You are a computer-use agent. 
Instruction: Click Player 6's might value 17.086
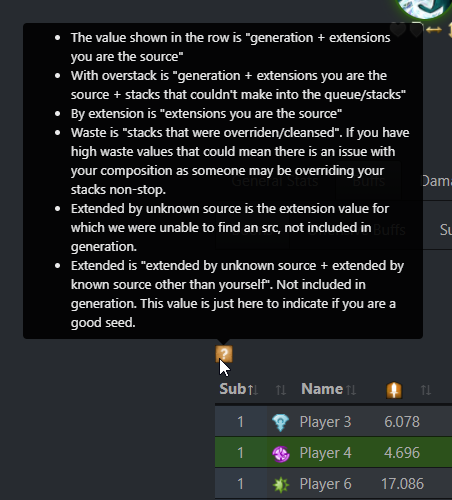pyautogui.click(x=402, y=484)
